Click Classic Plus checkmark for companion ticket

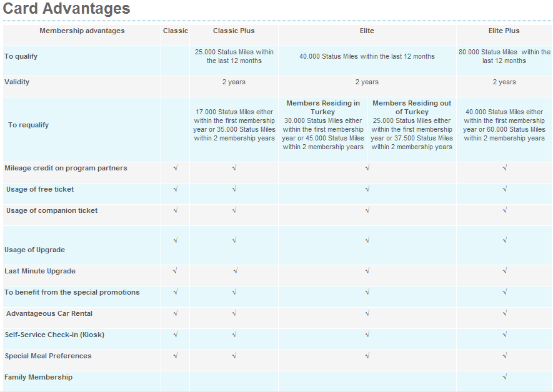coord(234,210)
